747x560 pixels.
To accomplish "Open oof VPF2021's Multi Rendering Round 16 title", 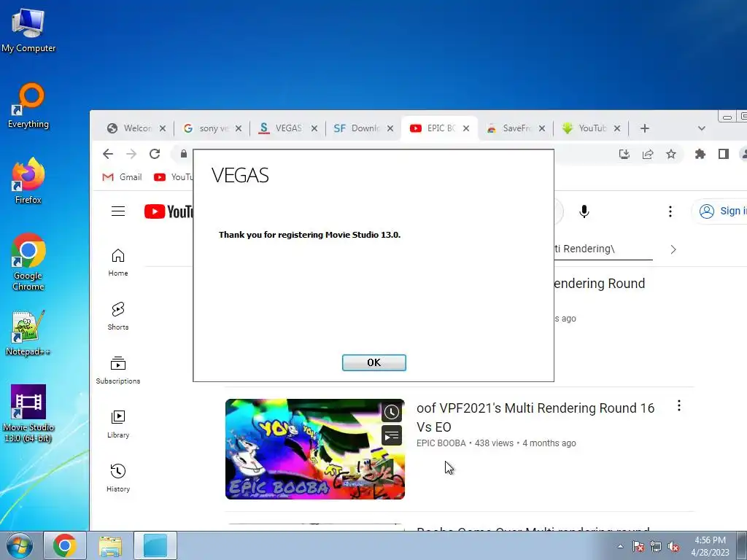I will point(535,417).
